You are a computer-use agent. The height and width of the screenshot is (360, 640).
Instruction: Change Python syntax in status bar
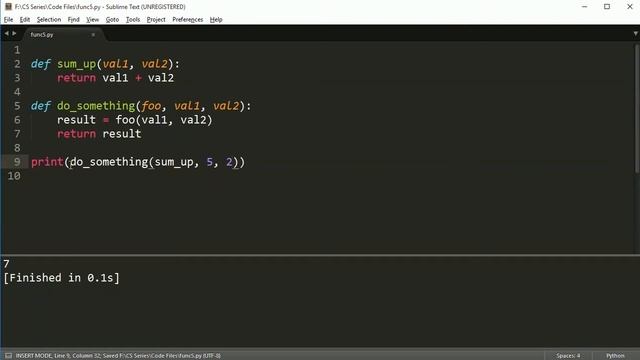tap(615, 356)
